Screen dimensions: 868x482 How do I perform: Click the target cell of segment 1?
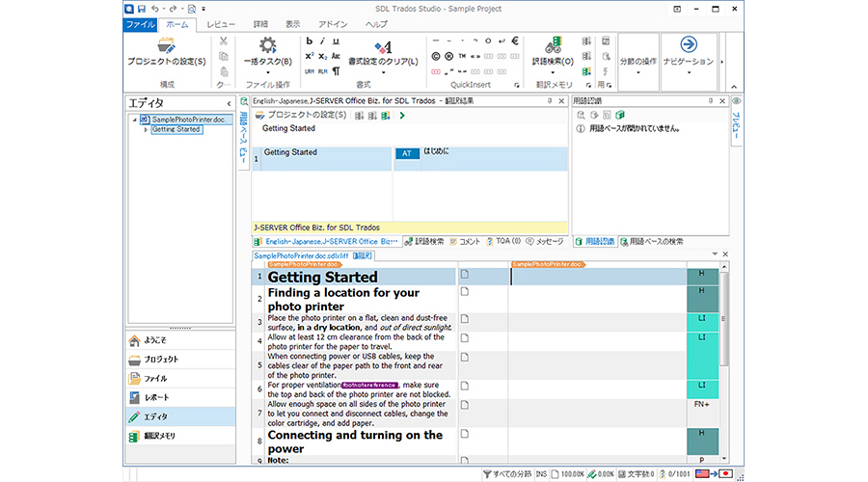[597, 277]
